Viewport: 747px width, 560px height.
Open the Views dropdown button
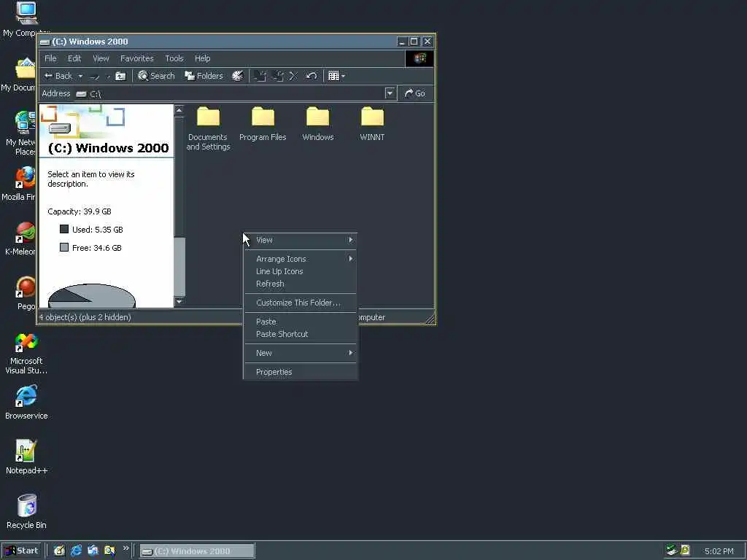coord(336,76)
